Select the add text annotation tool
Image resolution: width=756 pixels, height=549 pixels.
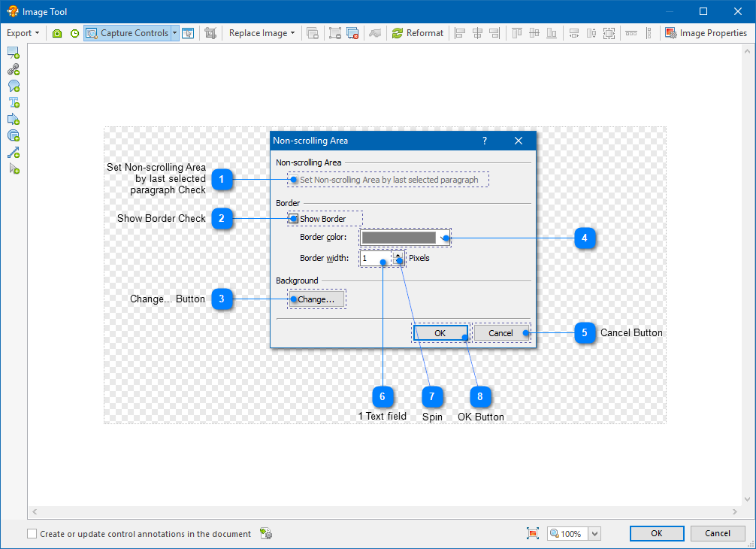[14, 103]
